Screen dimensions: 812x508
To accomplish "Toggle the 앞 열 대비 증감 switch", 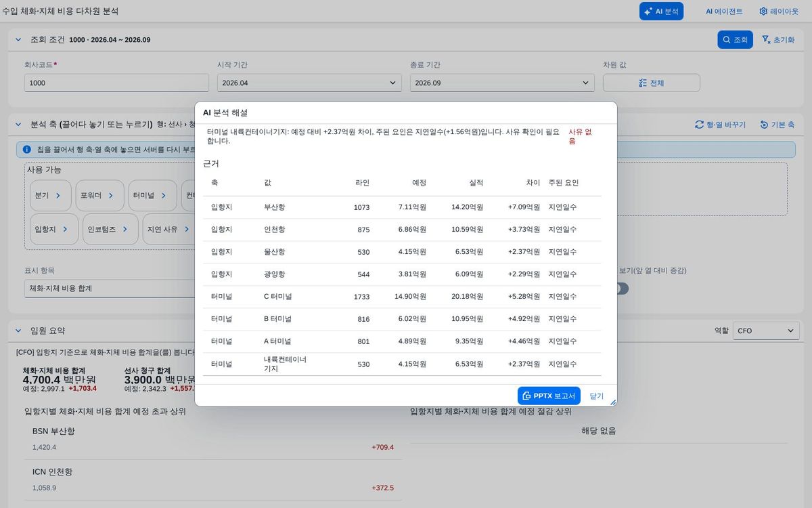I will (x=621, y=289).
